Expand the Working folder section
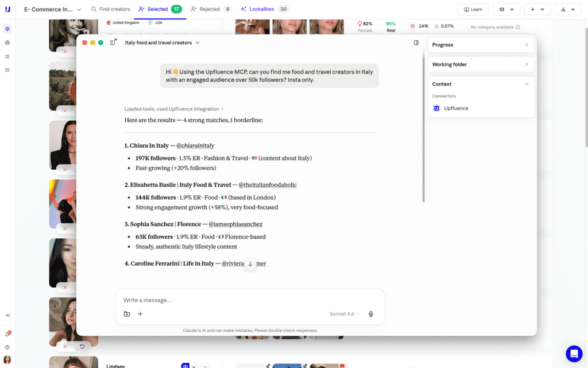The height and width of the screenshot is (368, 588). [481, 64]
